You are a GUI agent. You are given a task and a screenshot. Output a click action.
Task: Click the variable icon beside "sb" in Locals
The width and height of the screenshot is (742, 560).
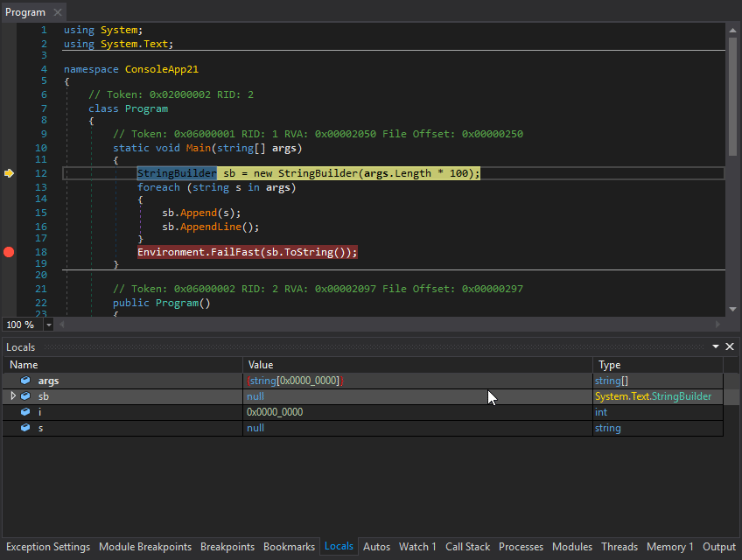24,395
